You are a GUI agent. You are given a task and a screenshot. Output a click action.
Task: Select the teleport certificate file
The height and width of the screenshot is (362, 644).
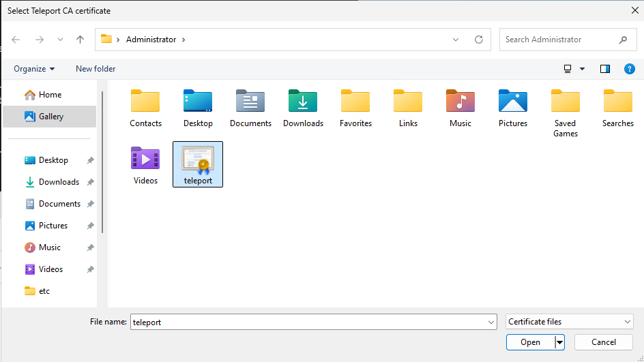(198, 164)
